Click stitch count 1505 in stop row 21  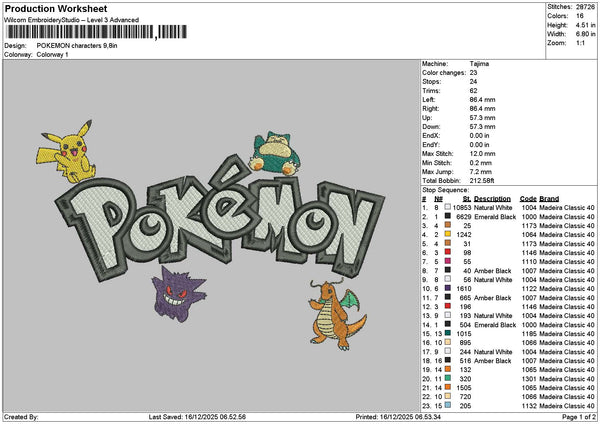[x=463, y=388]
